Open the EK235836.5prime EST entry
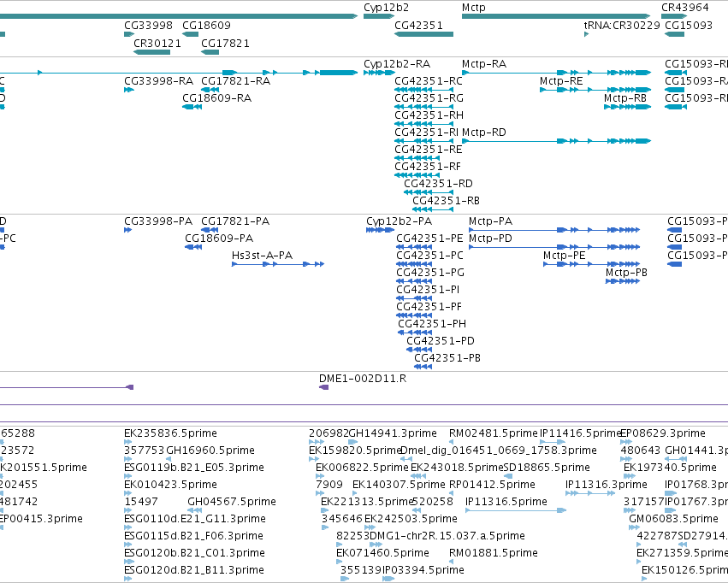728x583 pixels. click(170, 433)
